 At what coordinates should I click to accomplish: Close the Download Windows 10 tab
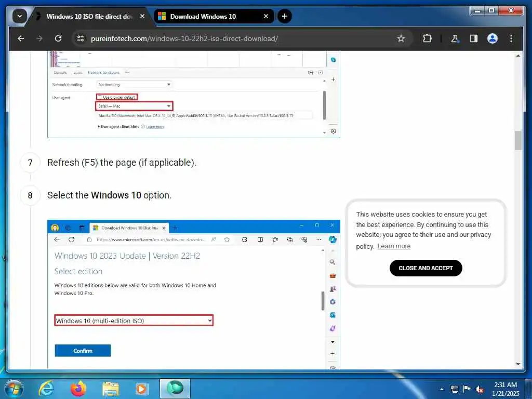[x=266, y=16]
